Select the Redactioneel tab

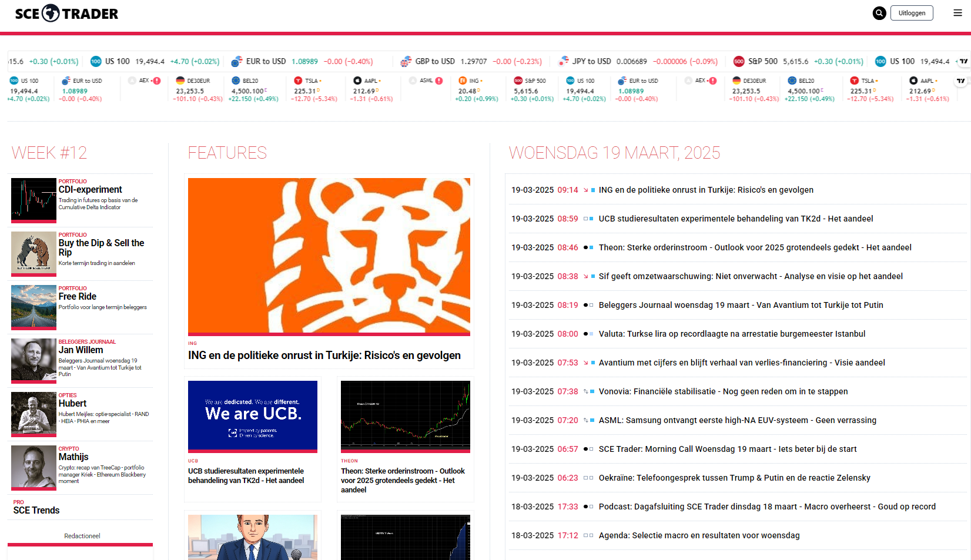[x=82, y=536]
